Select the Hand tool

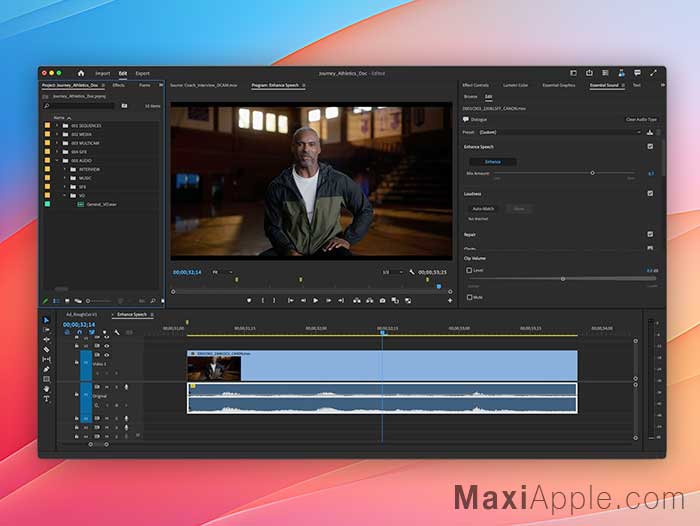[x=46, y=389]
